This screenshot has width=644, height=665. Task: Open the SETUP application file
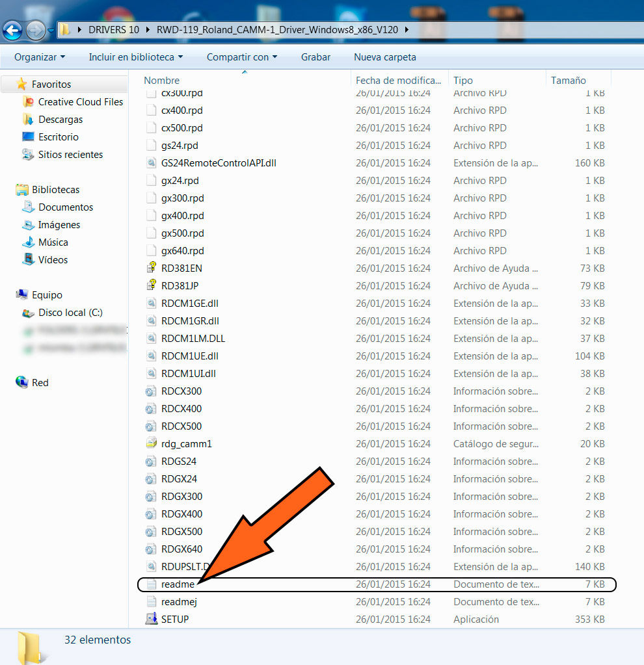(x=174, y=619)
